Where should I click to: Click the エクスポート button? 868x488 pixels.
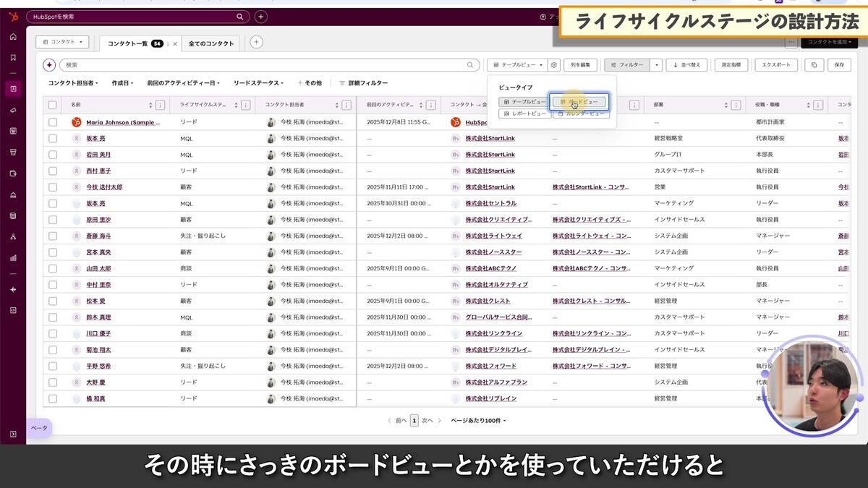click(776, 65)
